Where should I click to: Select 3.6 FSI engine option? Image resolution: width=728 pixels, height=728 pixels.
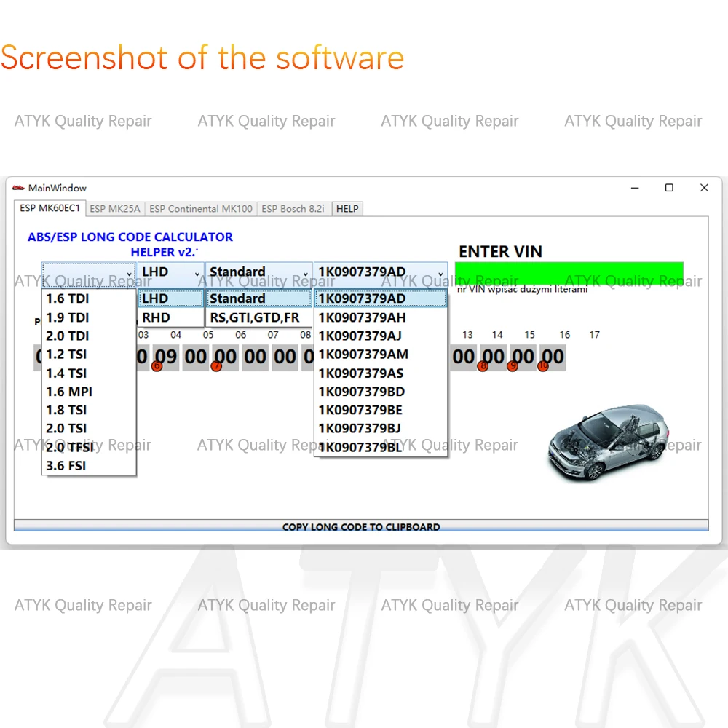pos(89,466)
